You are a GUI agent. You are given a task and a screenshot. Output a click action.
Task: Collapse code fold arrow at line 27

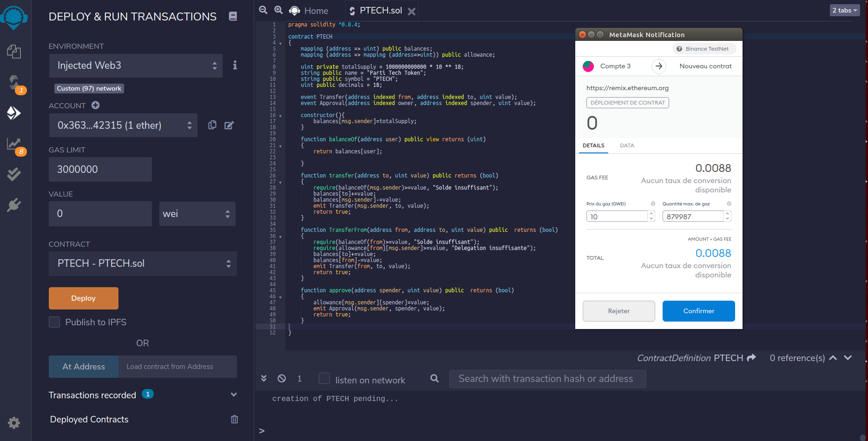coord(280,182)
